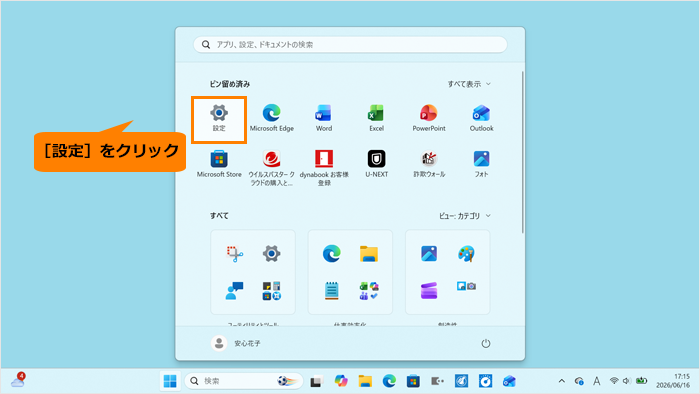Launch PowerPoint from pinned apps
The width and height of the screenshot is (700, 394).
click(429, 119)
